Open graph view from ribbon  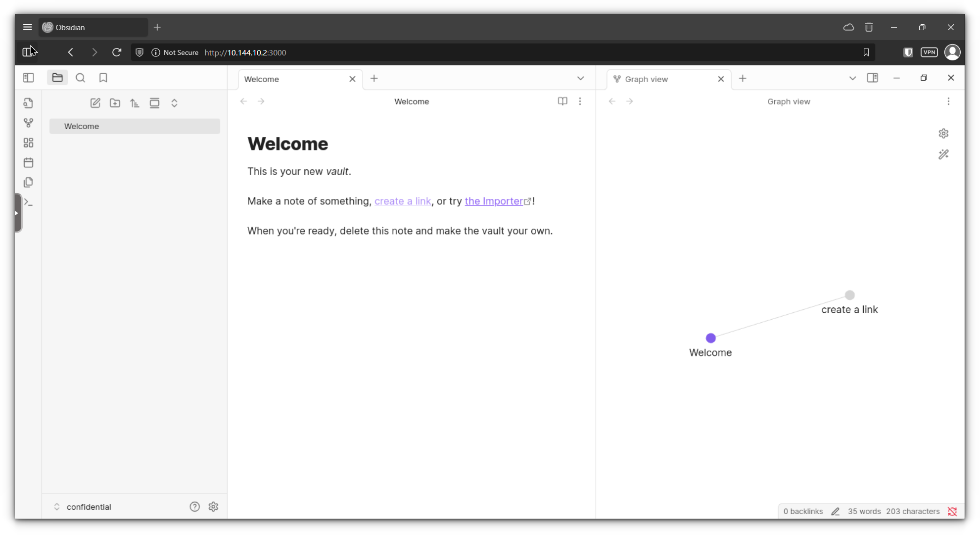coord(28,123)
